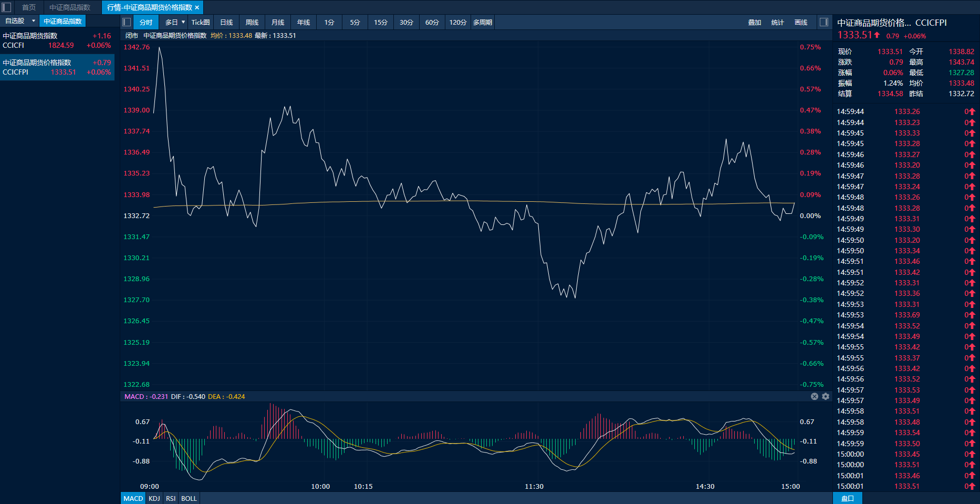Click the 盘口 tab at bottom right
980x504 pixels.
[x=848, y=498]
